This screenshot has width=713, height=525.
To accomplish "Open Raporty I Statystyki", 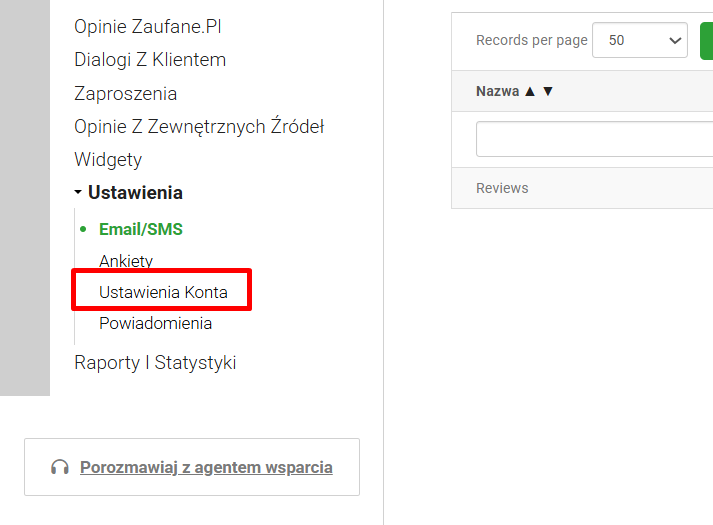I will 155,363.
